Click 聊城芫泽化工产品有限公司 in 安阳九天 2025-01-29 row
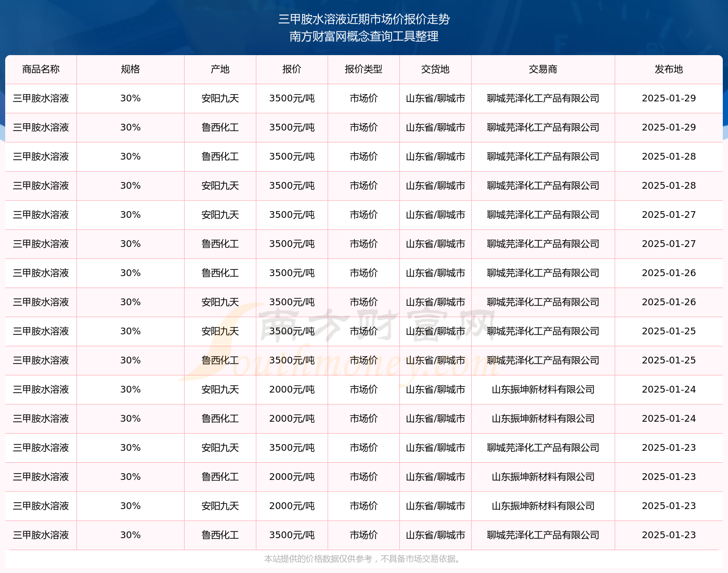728x573 pixels. (543, 98)
